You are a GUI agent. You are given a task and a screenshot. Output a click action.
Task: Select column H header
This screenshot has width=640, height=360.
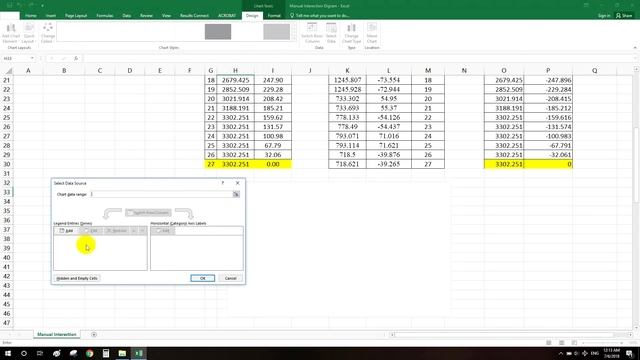(x=236, y=71)
